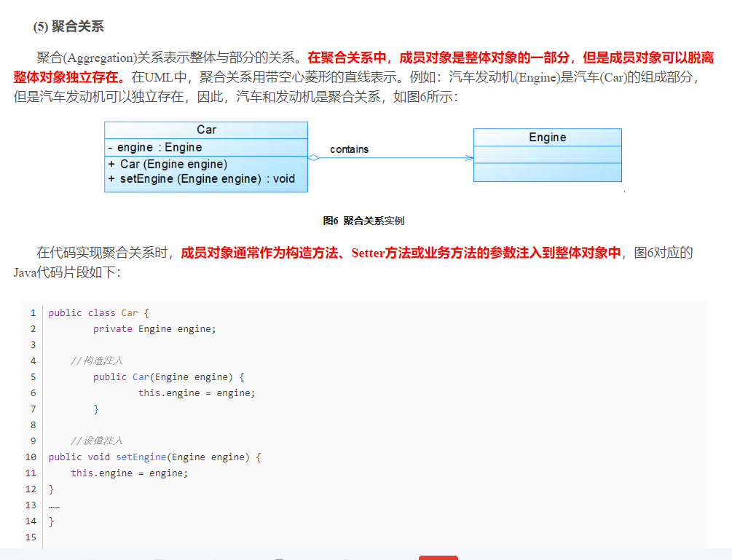Click the ellipsis "……" on code line 13
The height and width of the screenshot is (560, 732).
54,506
